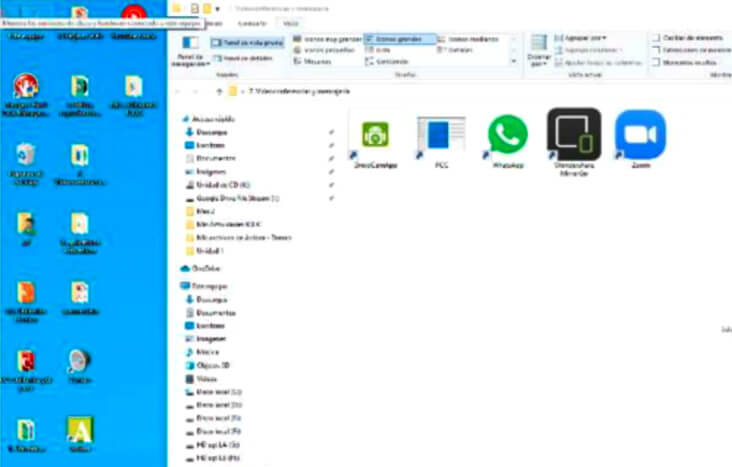The height and width of the screenshot is (467, 732).
Task: Choose Iconos muy grandes layout
Action: point(327,39)
